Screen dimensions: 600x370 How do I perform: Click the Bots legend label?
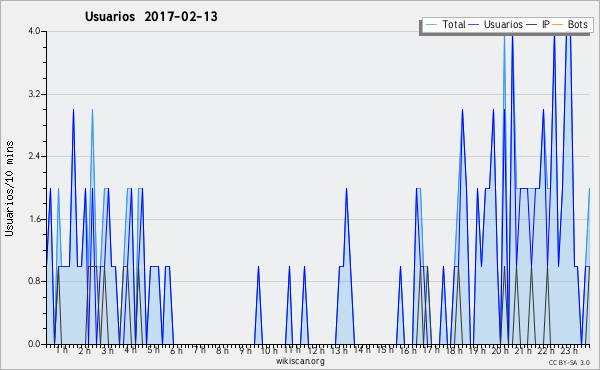(x=577, y=24)
